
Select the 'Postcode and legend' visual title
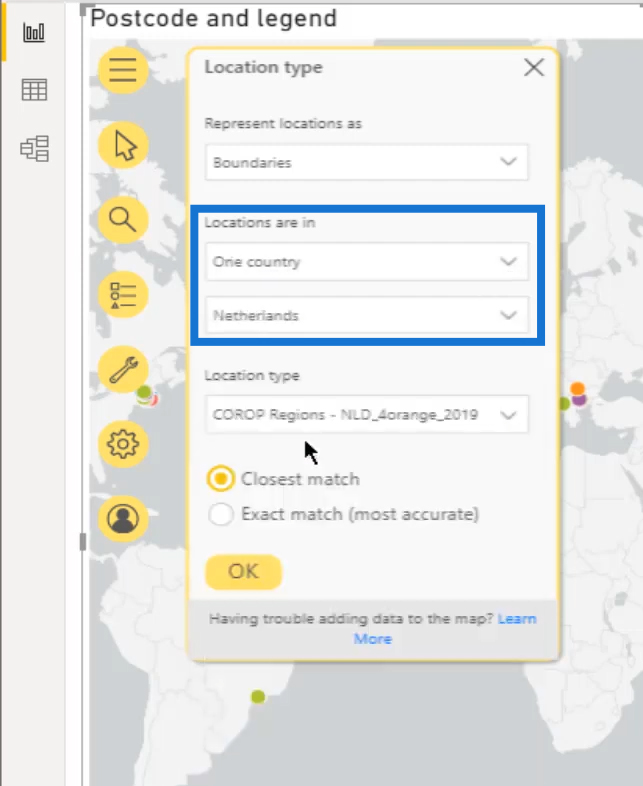click(213, 19)
